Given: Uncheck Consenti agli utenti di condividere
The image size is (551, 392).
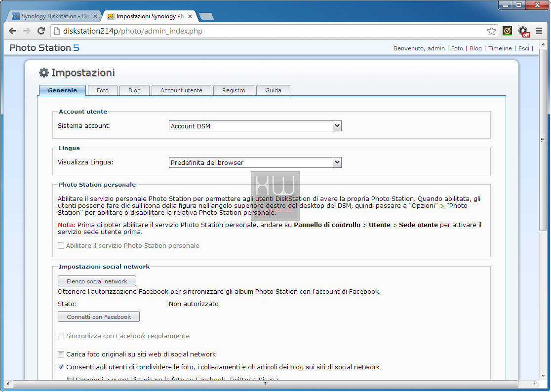Looking at the screenshot, I should click(61, 367).
